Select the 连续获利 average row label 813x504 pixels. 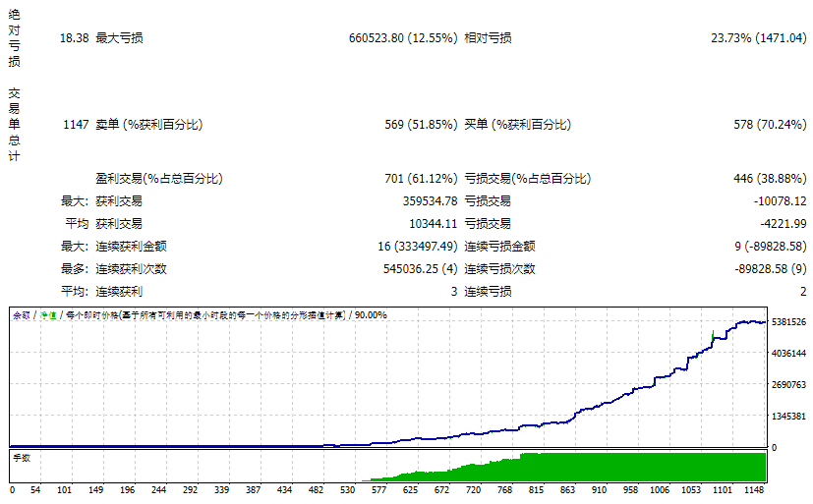pos(119,292)
